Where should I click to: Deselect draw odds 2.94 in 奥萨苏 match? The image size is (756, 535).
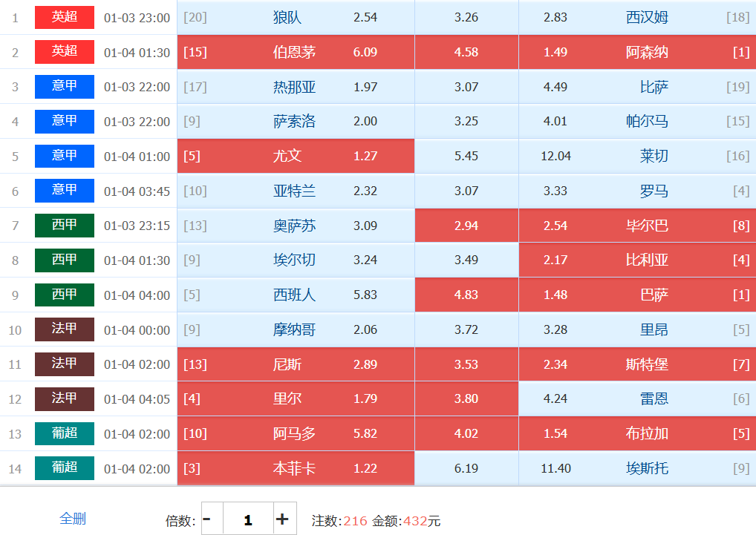coord(466,226)
